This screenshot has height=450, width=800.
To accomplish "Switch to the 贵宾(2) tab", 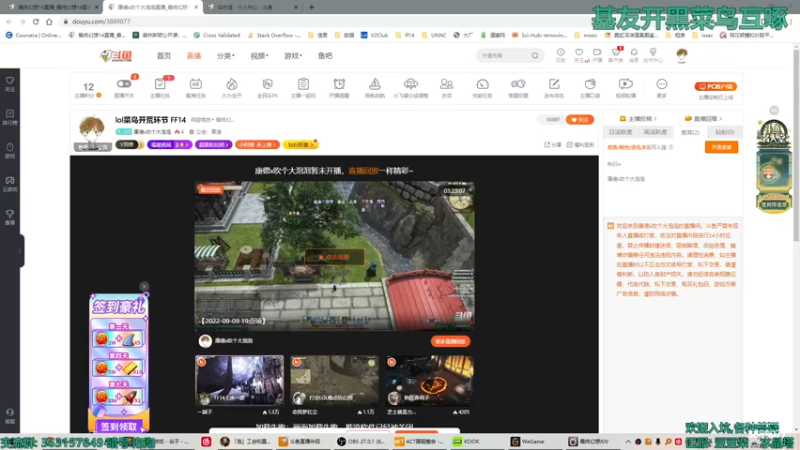I will click(x=690, y=132).
